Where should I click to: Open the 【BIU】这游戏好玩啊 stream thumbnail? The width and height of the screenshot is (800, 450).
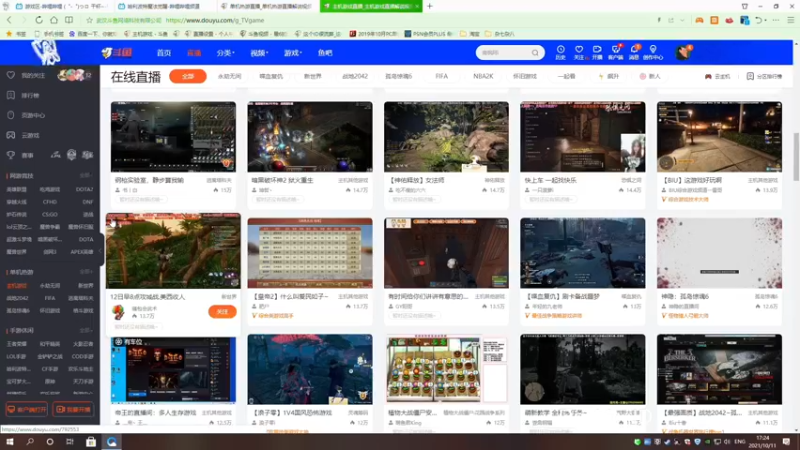point(719,137)
